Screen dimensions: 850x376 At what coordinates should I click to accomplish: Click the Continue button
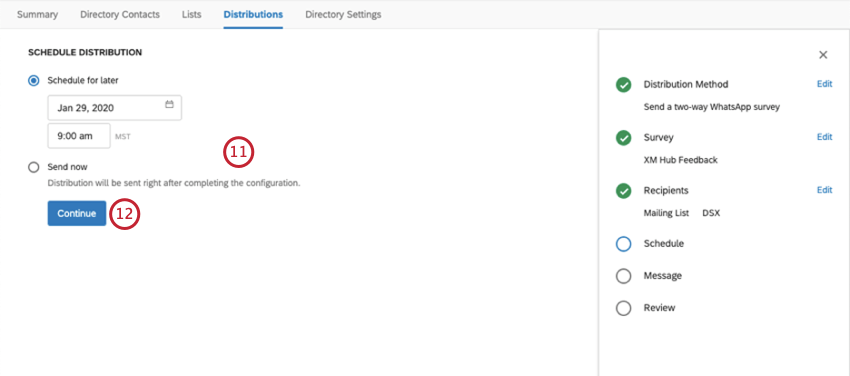[x=77, y=213]
